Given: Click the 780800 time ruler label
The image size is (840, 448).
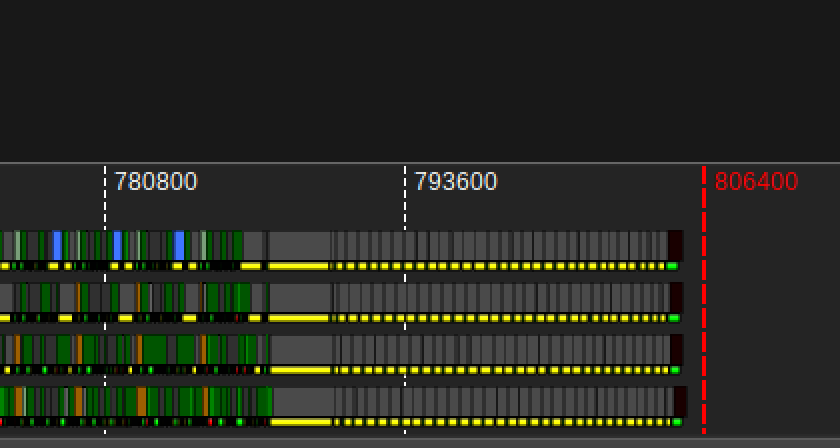Looking at the screenshot, I should tap(156, 182).
